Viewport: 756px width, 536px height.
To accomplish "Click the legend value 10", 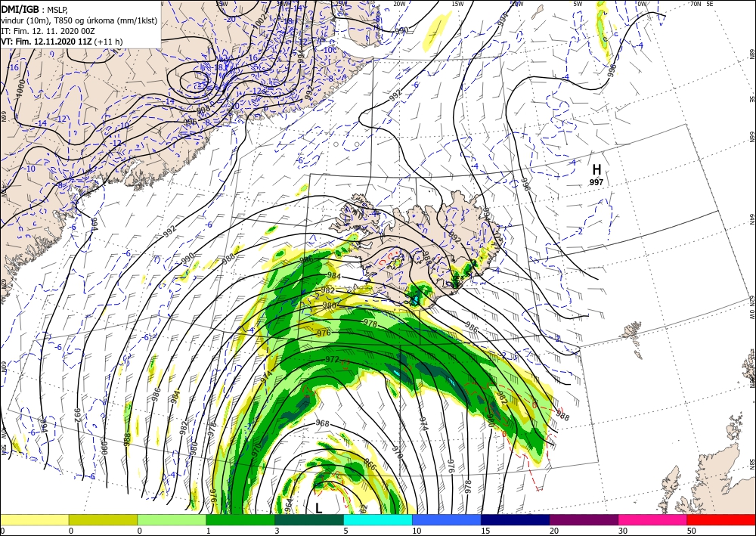I will (x=417, y=531).
